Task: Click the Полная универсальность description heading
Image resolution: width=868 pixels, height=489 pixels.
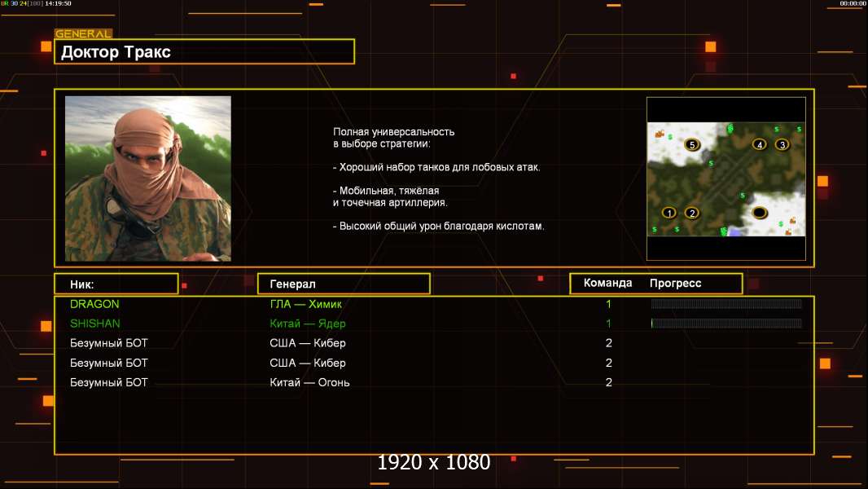Action: coord(393,138)
